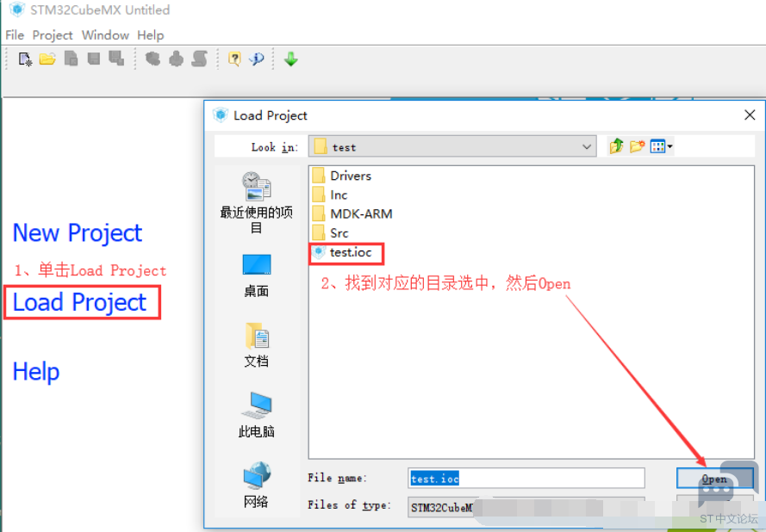
Task: Open 文档 documents shortcut in sidebar
Action: point(257,345)
